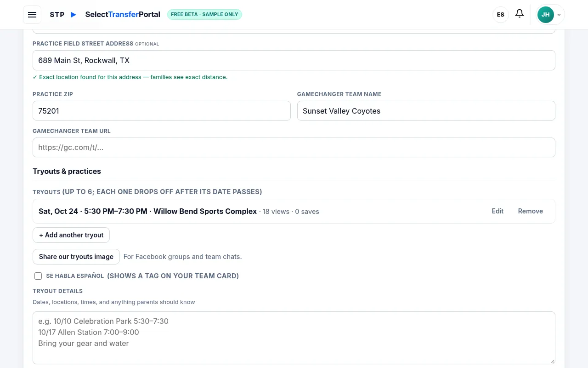Viewport: 588px width, 368px height.
Task: Expand the account menu chevron
Action: pos(559,15)
